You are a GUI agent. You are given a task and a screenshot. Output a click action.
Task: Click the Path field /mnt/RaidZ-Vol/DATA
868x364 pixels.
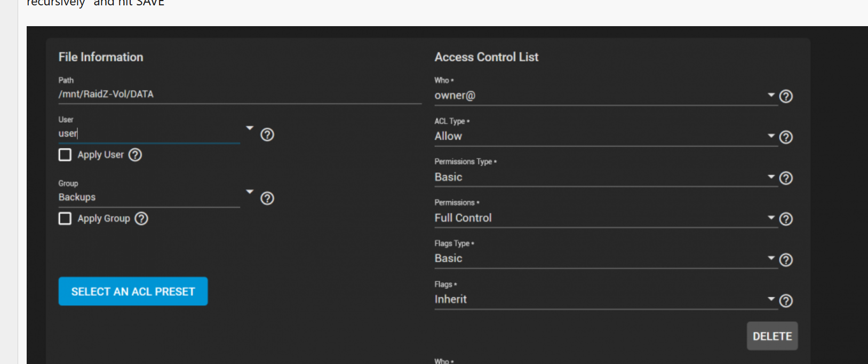(240, 94)
